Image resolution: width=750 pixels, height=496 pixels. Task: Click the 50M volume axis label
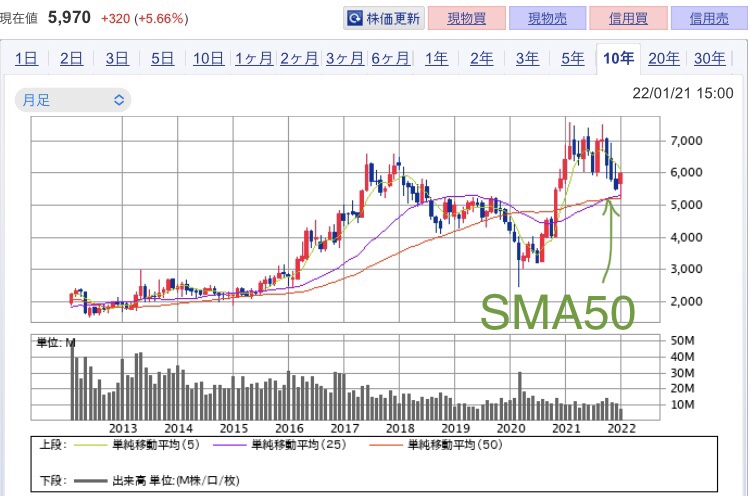click(x=682, y=341)
